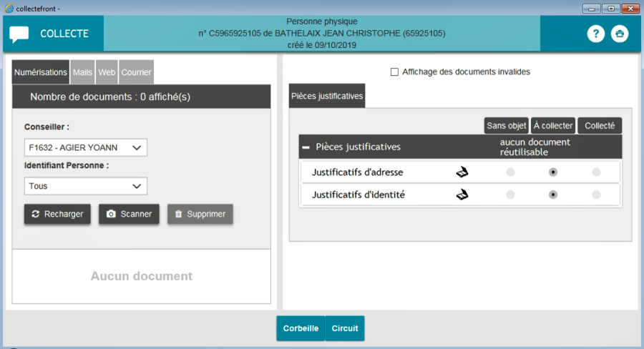Select À collecter for Justificatifs d'identité
Viewport: 644px width, 349px height.
(x=553, y=195)
